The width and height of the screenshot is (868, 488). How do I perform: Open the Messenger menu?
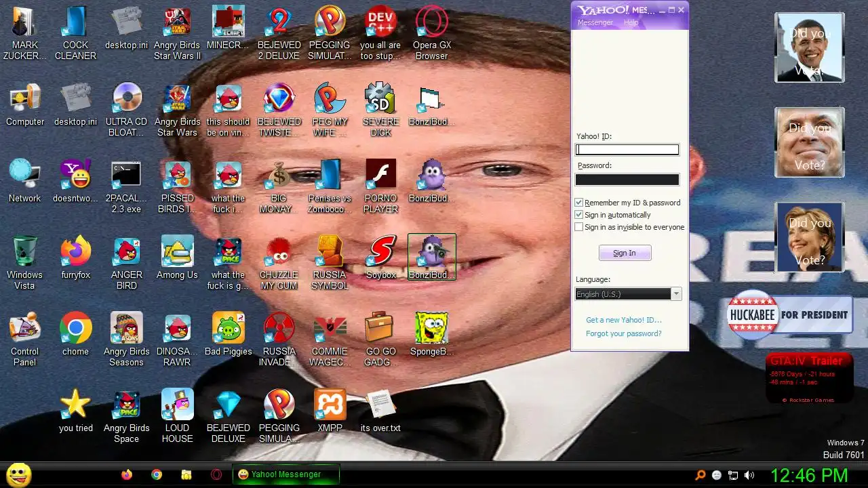tap(595, 22)
